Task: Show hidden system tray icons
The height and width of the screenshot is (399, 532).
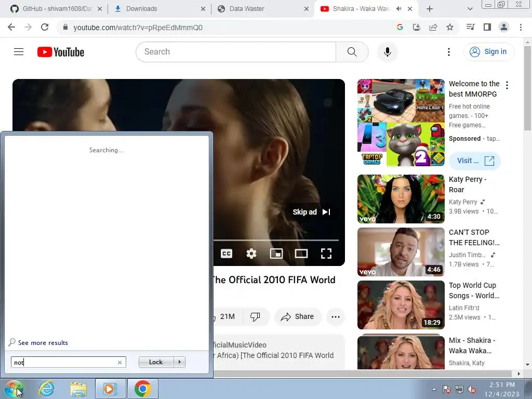Action: point(434,389)
